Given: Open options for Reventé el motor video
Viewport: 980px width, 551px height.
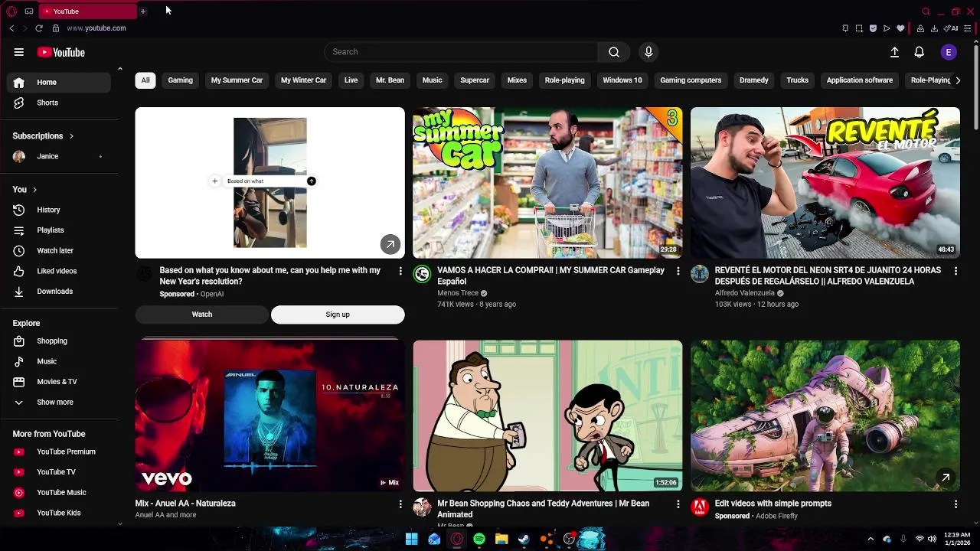Looking at the screenshot, I should [955, 271].
